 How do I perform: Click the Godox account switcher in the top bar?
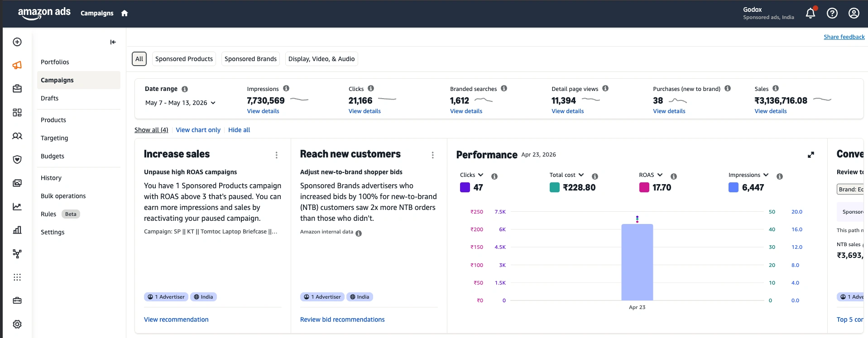point(768,13)
